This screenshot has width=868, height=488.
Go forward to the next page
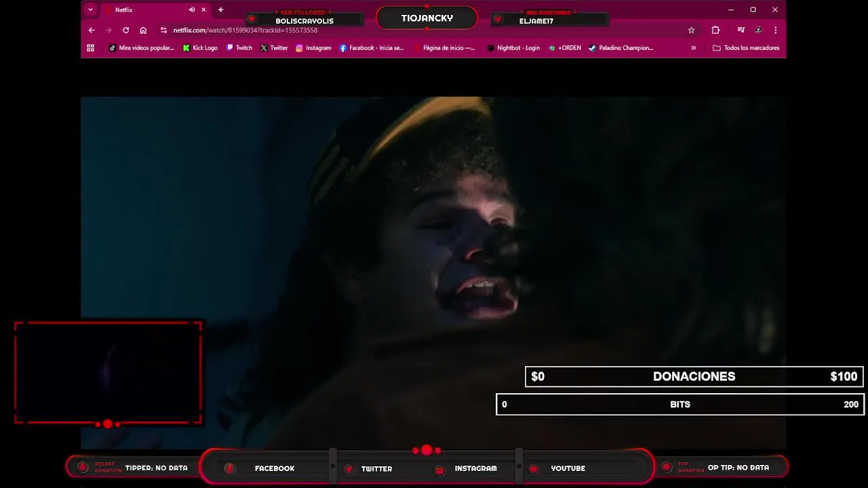click(x=108, y=30)
